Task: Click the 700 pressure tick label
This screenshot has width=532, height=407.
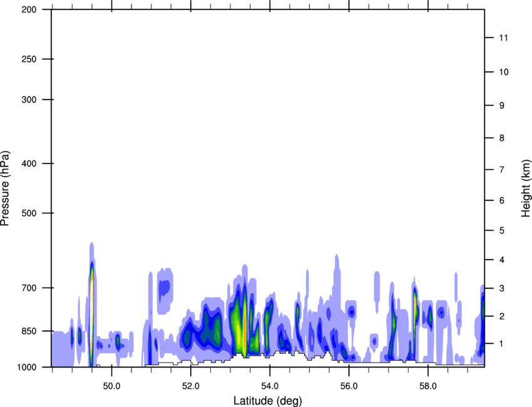Action: tap(29, 288)
